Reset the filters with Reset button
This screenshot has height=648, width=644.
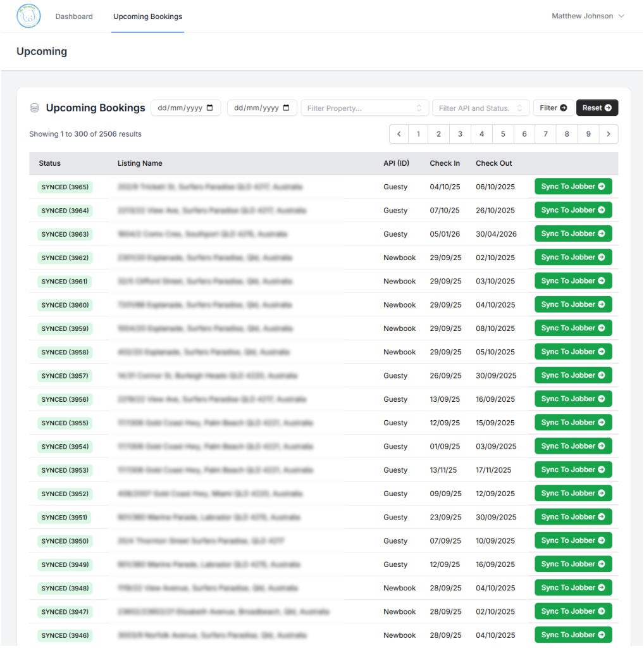(x=597, y=108)
